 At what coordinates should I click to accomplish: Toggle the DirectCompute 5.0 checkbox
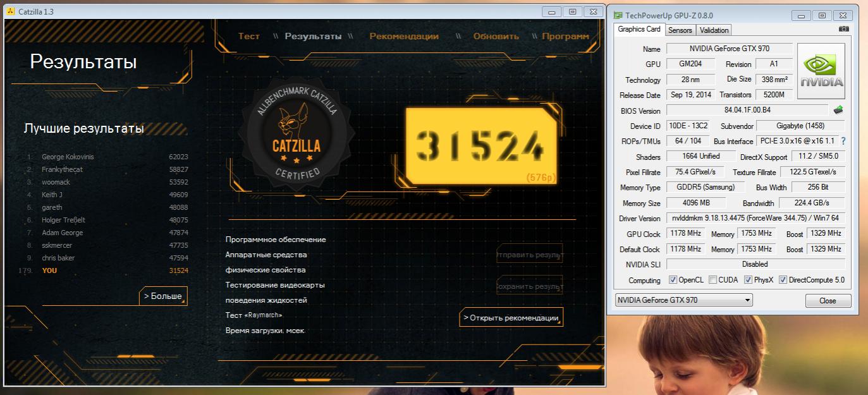click(x=783, y=280)
